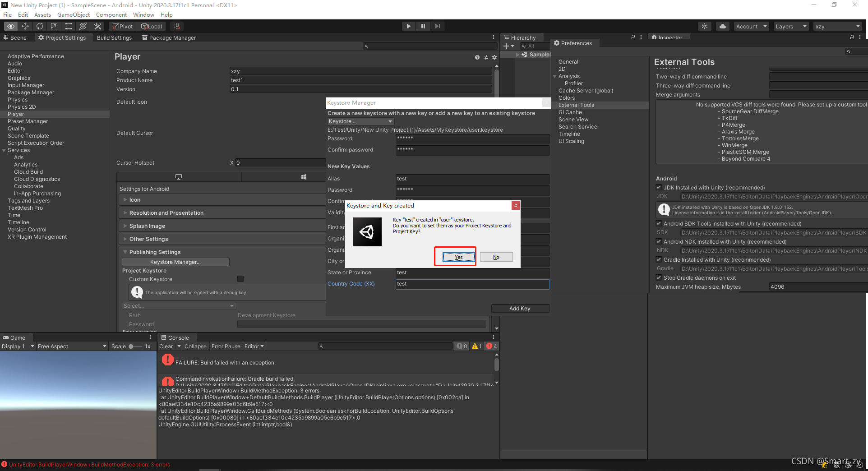This screenshot has height=471, width=868.
Task: Toggle console warning count filter
Action: click(477, 346)
